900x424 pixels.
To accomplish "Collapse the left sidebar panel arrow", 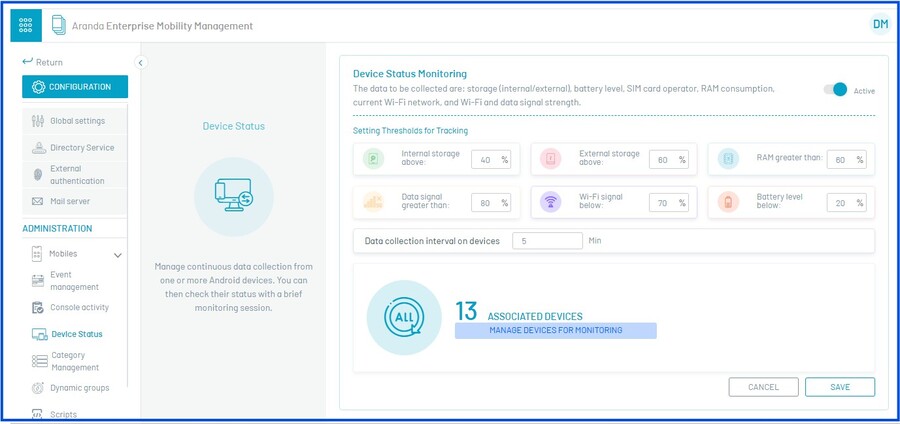I will [x=141, y=62].
